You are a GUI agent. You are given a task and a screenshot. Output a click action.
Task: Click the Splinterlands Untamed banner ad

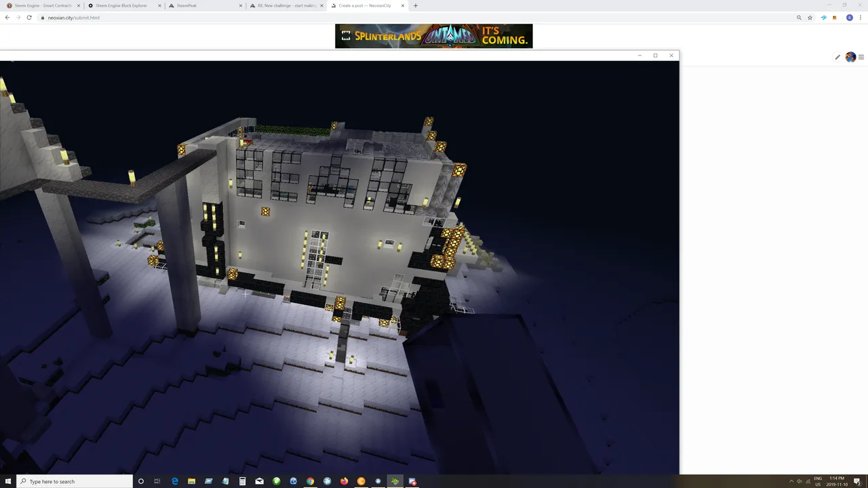(x=434, y=36)
